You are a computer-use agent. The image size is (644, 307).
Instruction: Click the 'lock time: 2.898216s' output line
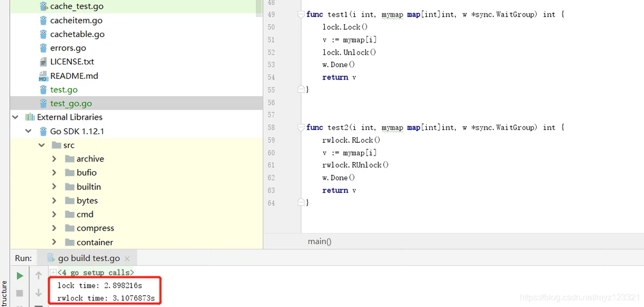[x=100, y=285]
